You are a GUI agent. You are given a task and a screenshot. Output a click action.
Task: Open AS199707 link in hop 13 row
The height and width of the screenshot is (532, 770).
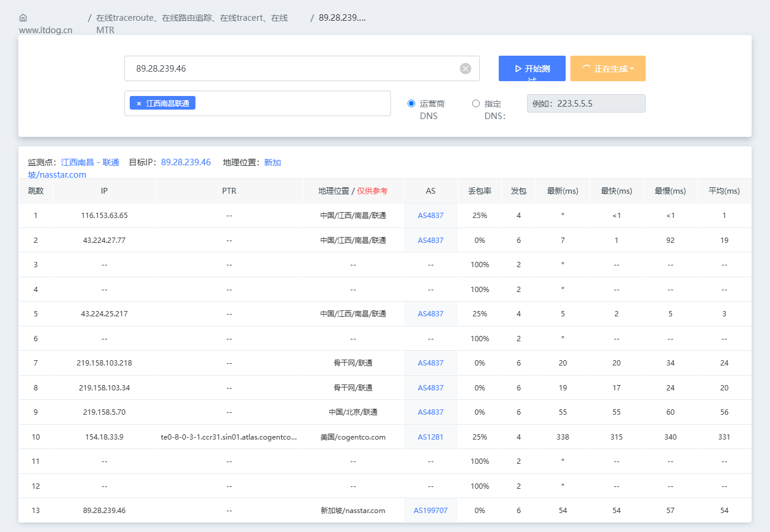[431, 511]
